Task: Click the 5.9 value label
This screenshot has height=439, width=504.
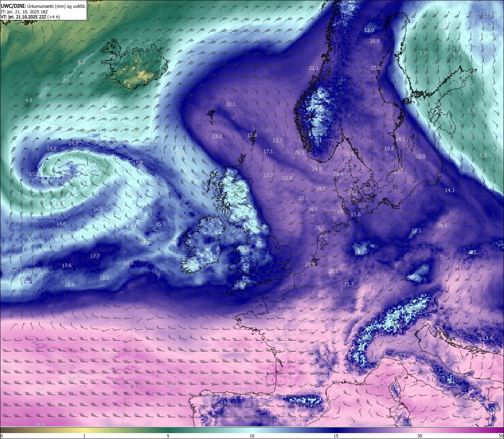Action: [471, 111]
